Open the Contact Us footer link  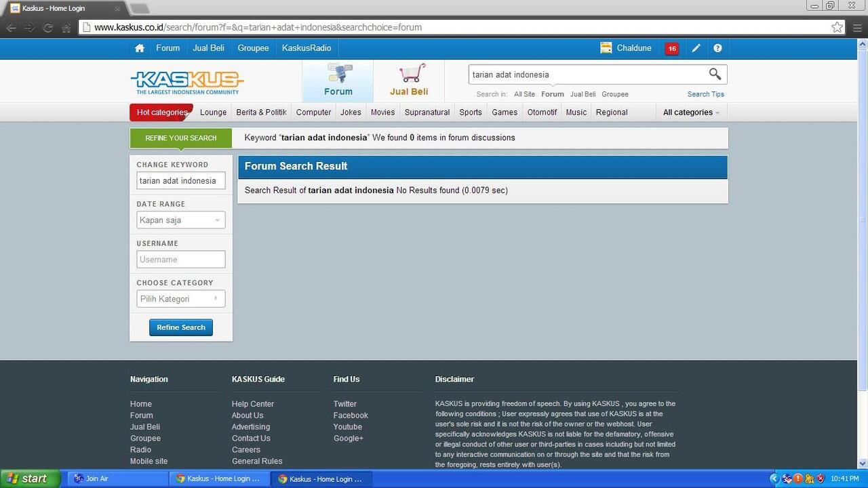coord(251,439)
